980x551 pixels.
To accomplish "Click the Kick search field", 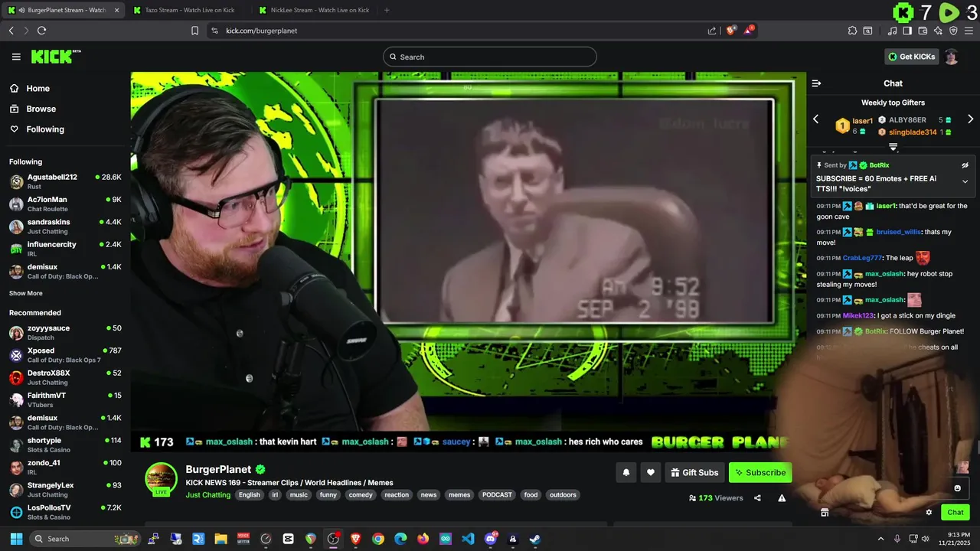I will pos(490,57).
